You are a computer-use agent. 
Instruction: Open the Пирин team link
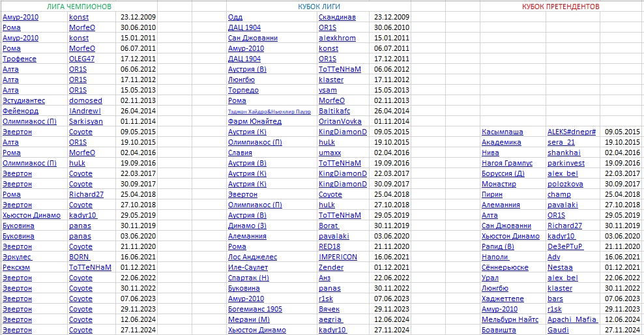click(492, 195)
